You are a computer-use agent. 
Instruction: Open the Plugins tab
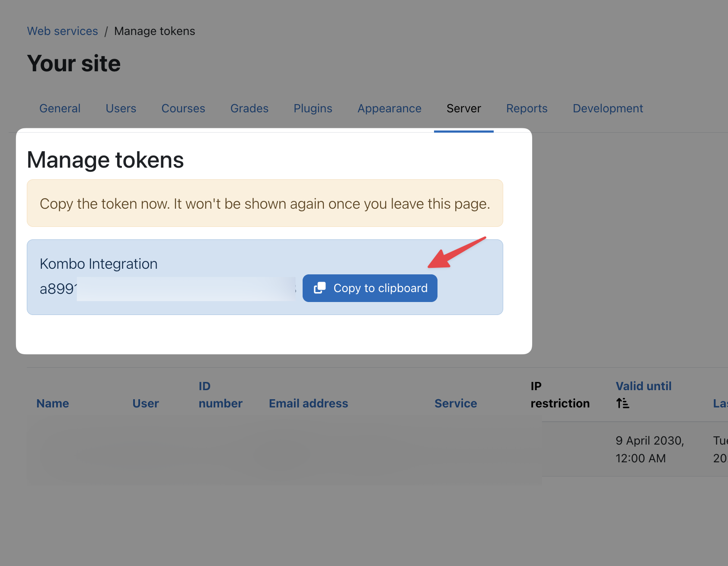click(313, 108)
